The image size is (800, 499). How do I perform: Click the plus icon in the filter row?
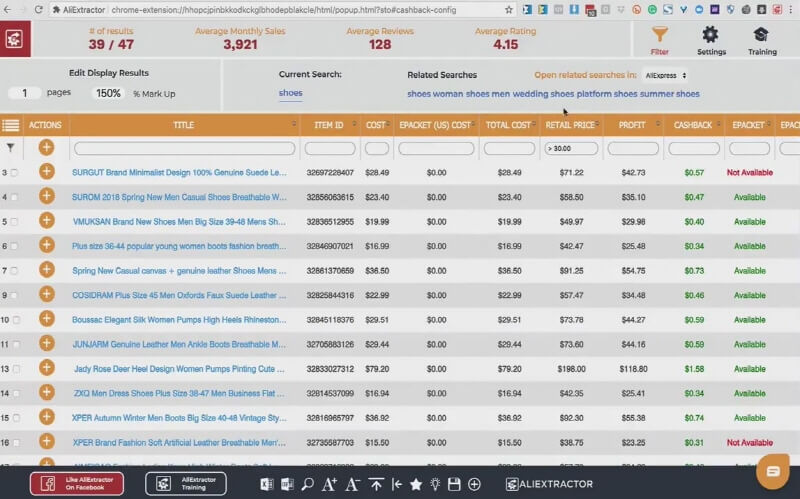click(46, 147)
